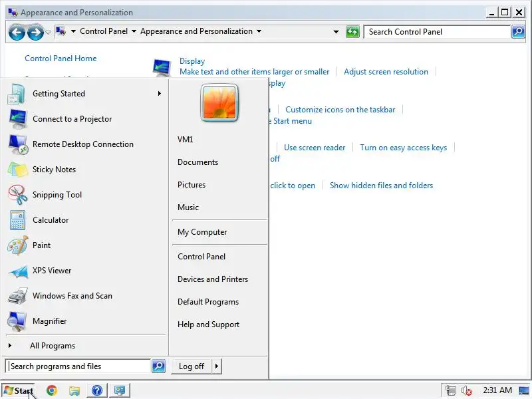Click the Start menu search magnifier icon
The image size is (532, 399).
(158, 366)
